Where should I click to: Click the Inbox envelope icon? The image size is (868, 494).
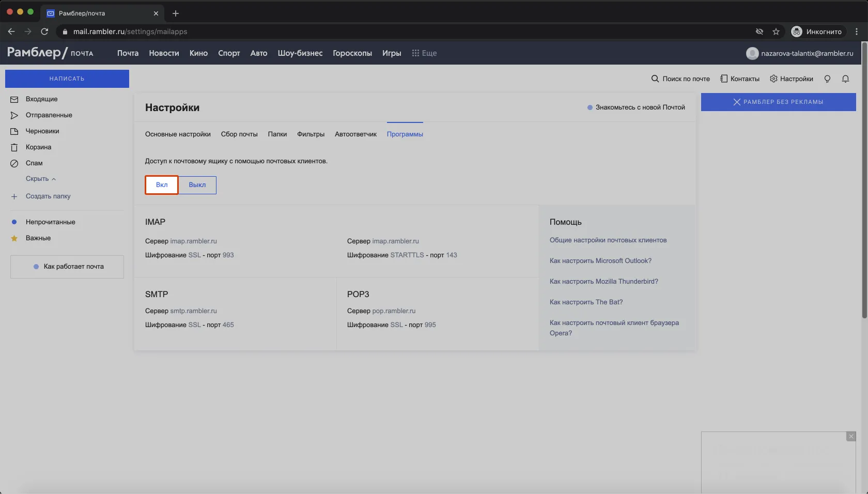14,99
